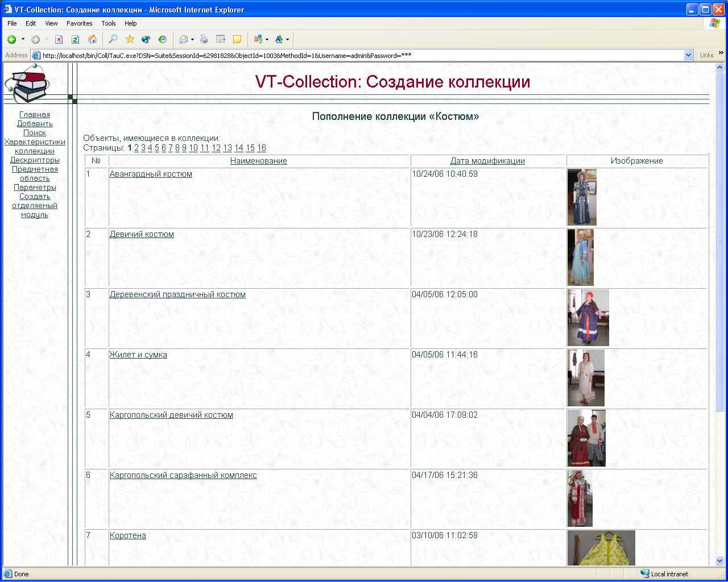Open the Address bar dropdown list
The image size is (728, 582).
coord(689,55)
